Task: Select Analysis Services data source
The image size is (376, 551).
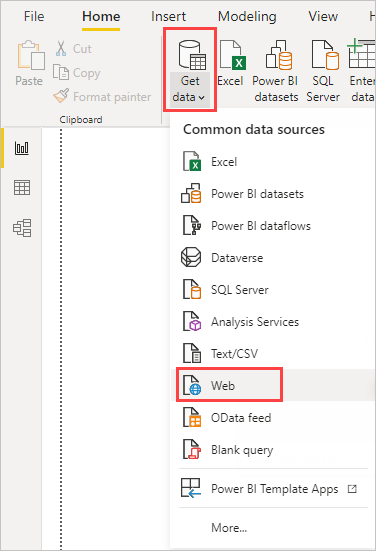Action: point(272,322)
